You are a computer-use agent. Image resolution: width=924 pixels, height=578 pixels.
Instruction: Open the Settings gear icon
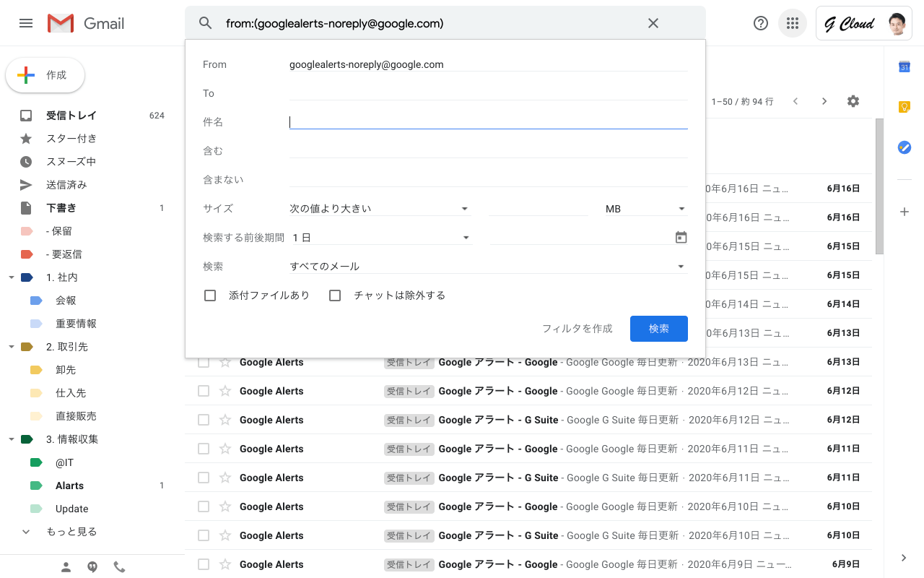[853, 101]
